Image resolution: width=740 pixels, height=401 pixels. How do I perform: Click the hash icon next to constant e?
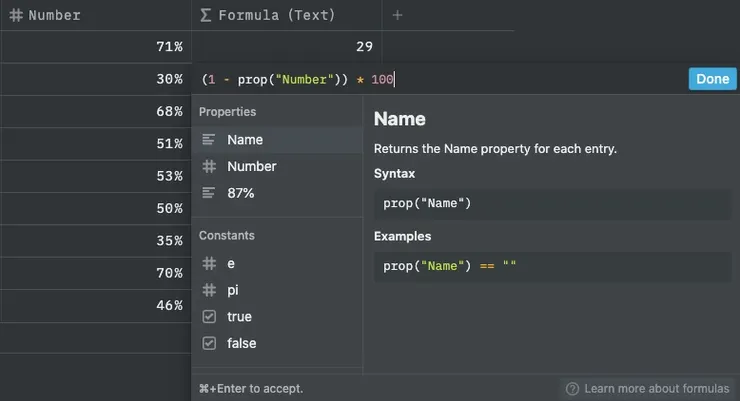pyautogui.click(x=209, y=264)
